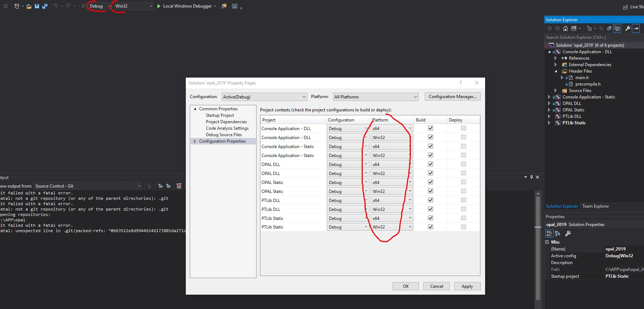The width and height of the screenshot is (644, 309).
Task: Select Code Analysis Settings item
Action: coord(227,128)
